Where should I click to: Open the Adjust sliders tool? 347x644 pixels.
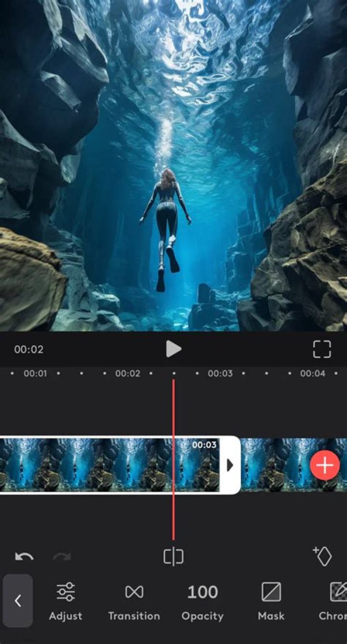[x=66, y=601]
